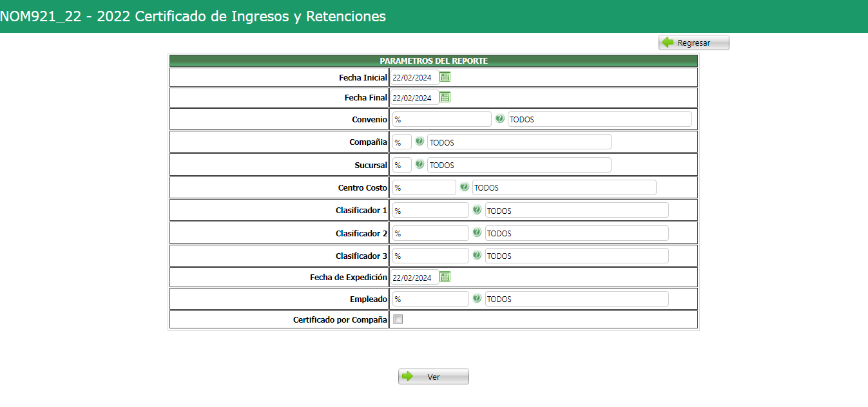Image resolution: width=868 pixels, height=407 pixels.
Task: Click the Clasificador 1 label text
Action: pyautogui.click(x=362, y=211)
